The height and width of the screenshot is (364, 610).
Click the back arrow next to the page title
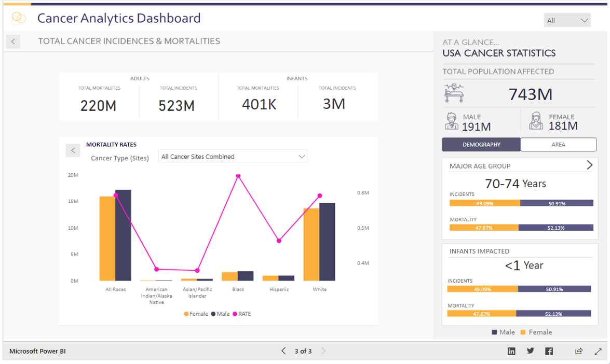coord(12,41)
